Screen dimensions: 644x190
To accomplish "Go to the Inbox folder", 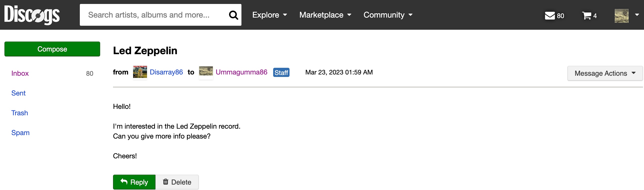I will point(20,73).
